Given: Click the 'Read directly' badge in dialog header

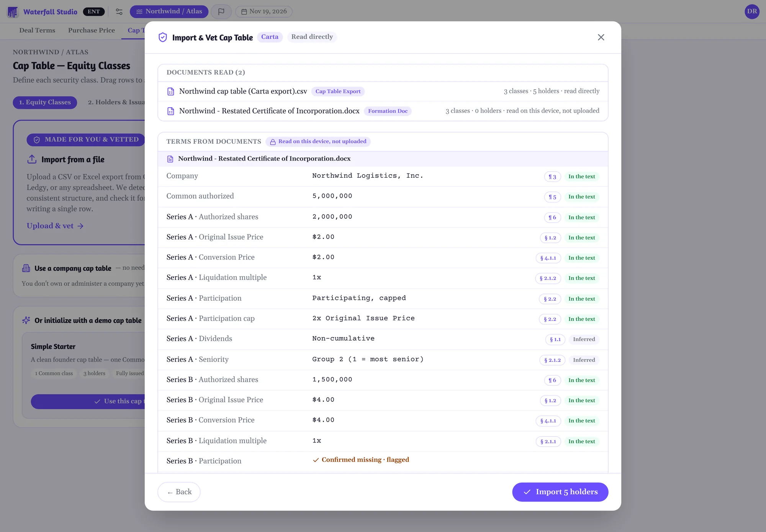Looking at the screenshot, I should pos(312,37).
